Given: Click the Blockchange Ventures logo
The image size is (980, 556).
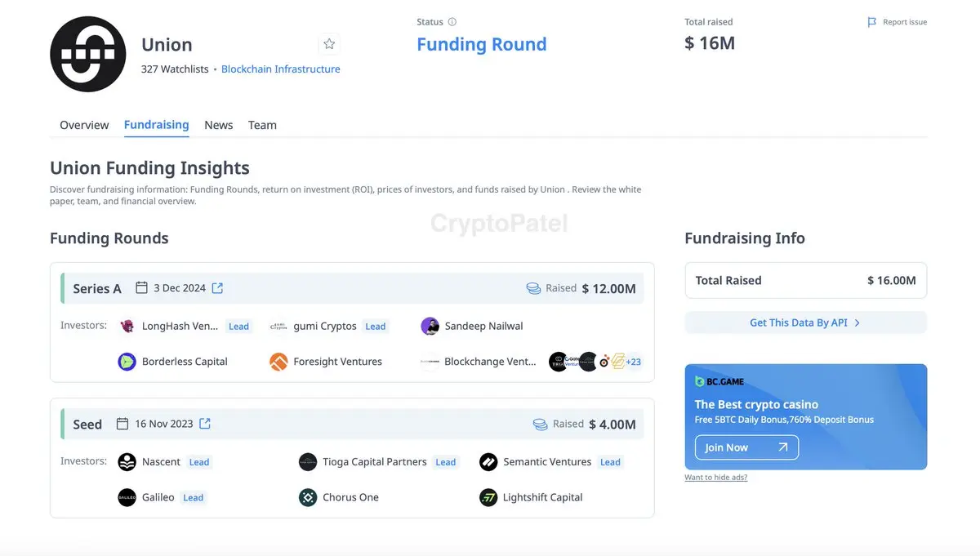Looking at the screenshot, I should point(430,362).
